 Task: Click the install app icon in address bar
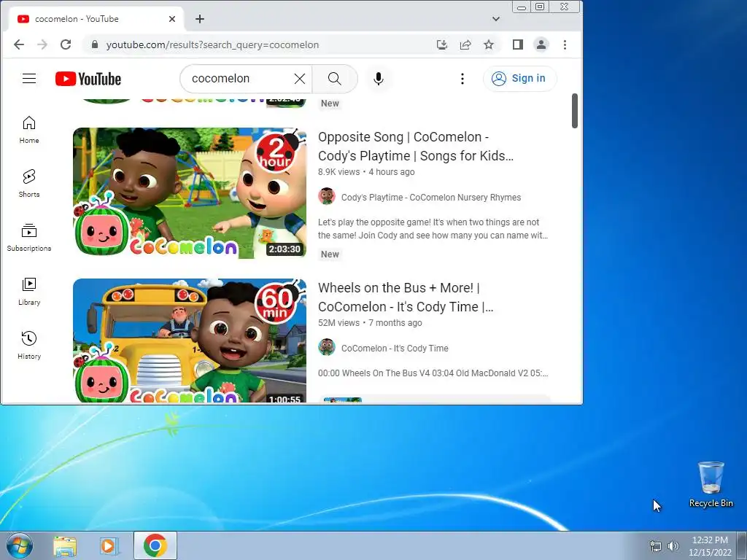point(442,44)
